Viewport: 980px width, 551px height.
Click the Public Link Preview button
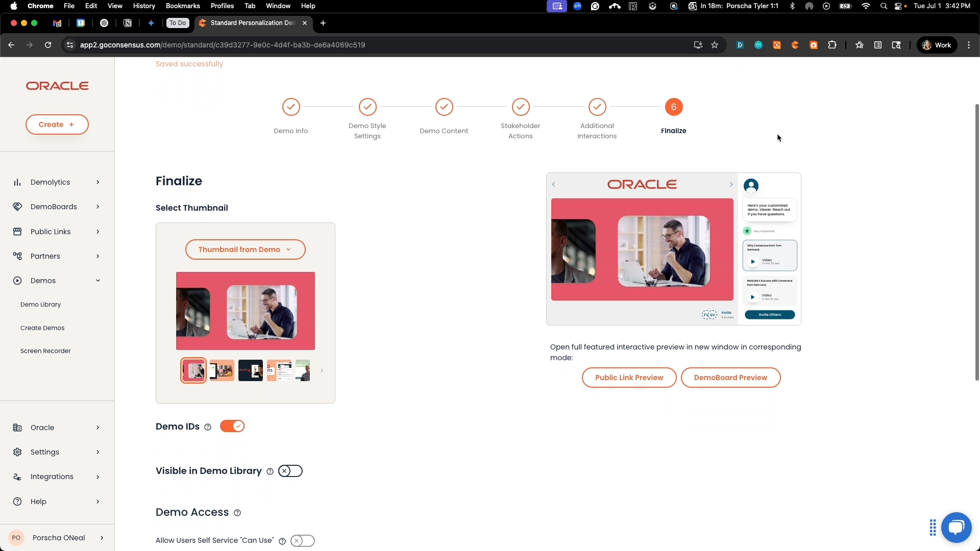point(628,378)
